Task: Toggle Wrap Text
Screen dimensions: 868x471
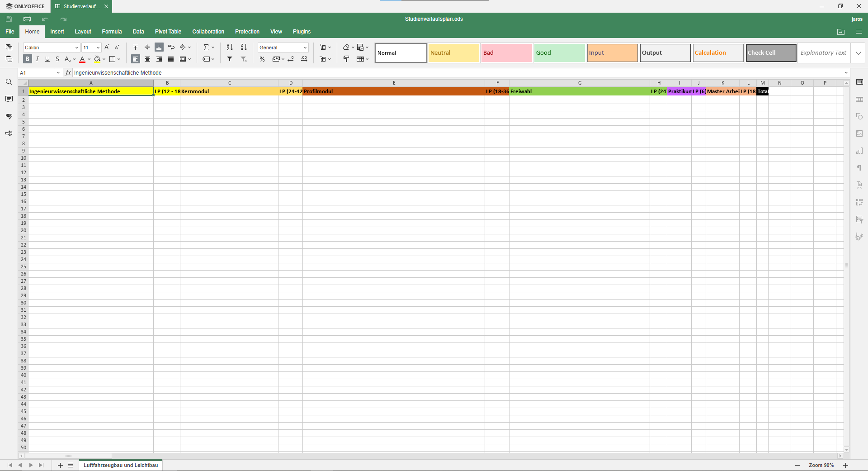Action: pos(171,47)
